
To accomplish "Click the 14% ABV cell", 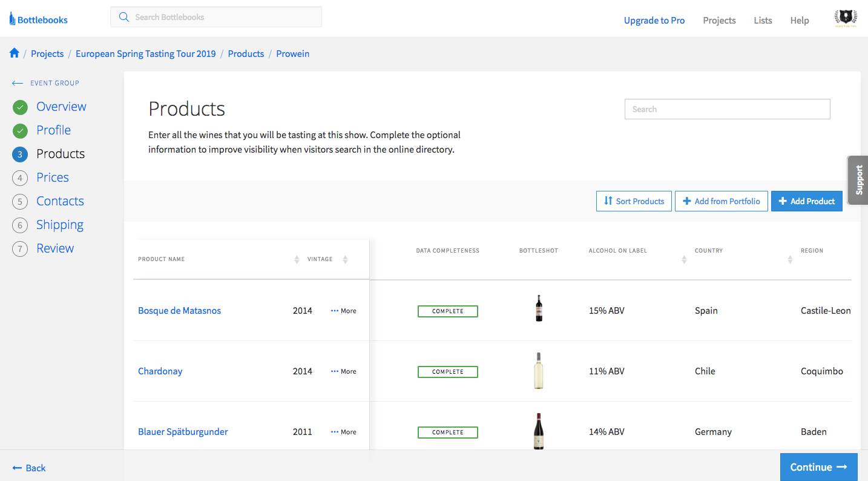I will [607, 432].
